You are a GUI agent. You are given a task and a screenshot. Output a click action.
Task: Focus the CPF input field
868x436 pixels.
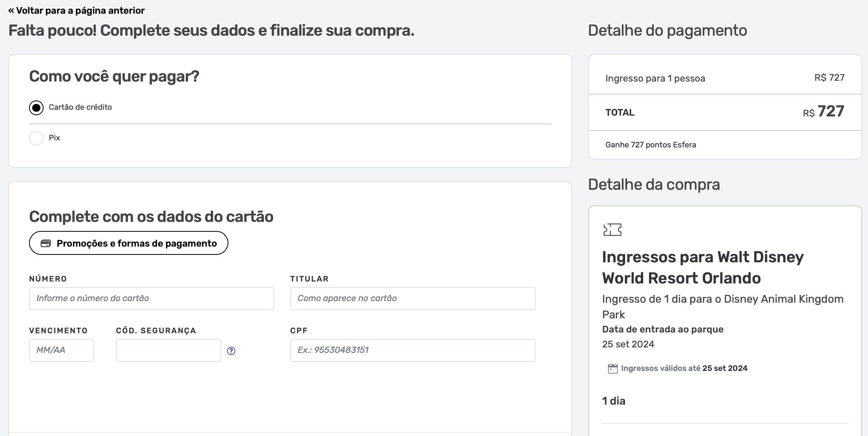413,350
